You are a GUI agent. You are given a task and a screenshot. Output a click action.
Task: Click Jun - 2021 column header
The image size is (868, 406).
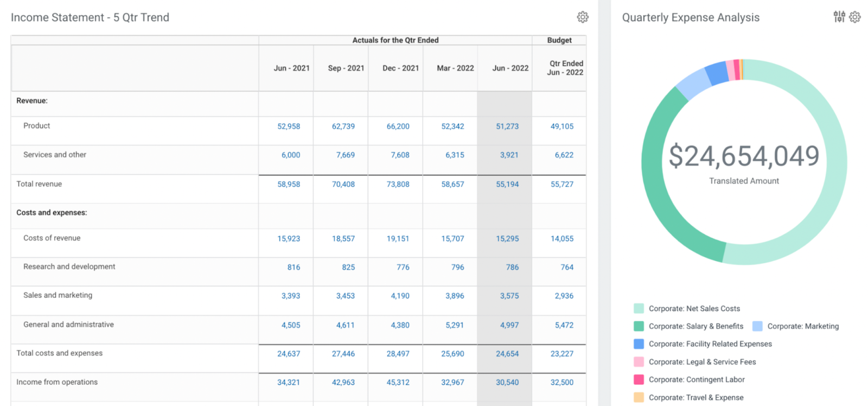pyautogui.click(x=292, y=68)
